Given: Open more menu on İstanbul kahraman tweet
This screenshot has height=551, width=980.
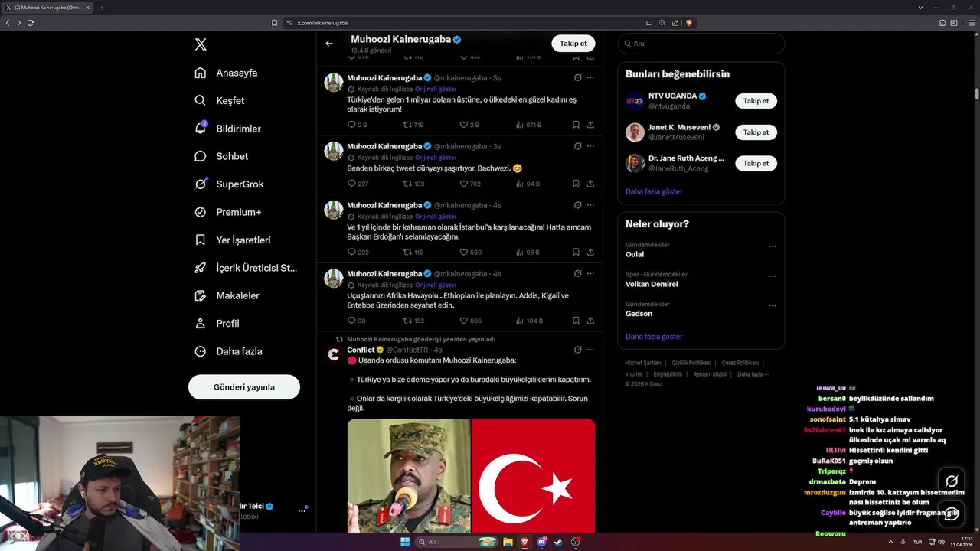Looking at the screenshot, I should point(590,205).
